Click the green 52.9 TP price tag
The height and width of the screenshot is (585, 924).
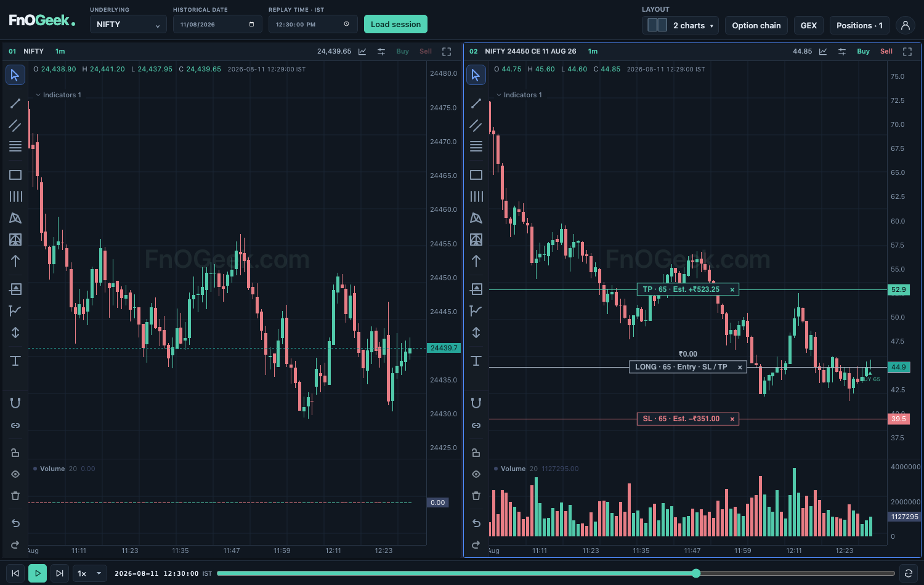click(899, 289)
